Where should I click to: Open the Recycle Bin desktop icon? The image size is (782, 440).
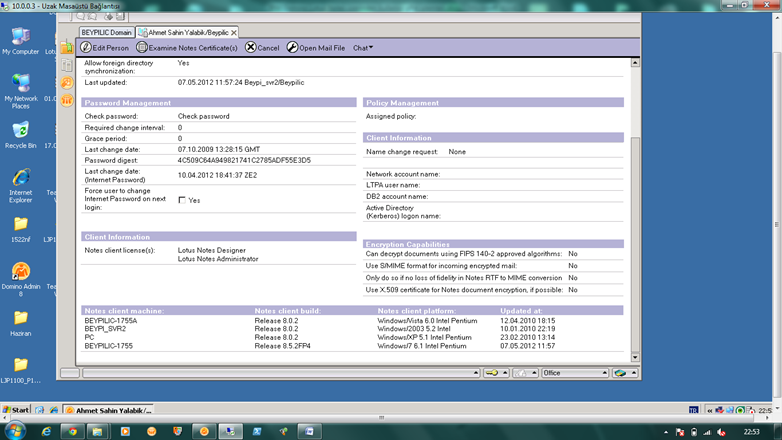20,130
